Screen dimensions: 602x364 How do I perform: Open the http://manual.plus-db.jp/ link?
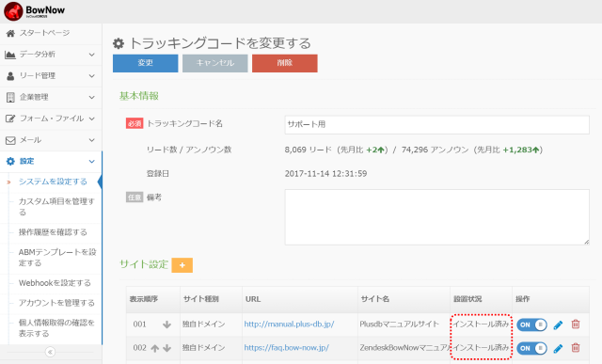tap(289, 324)
